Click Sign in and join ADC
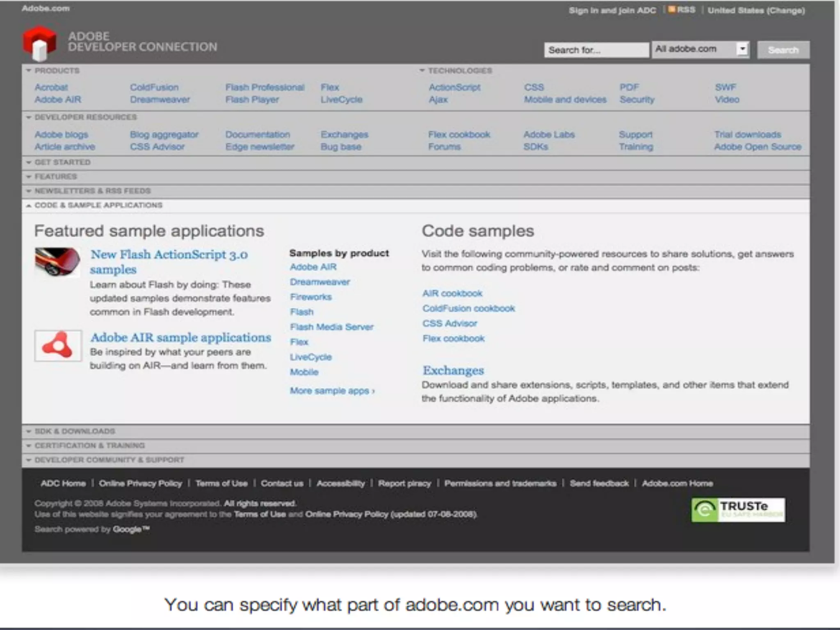Image resolution: width=840 pixels, height=630 pixels. (x=612, y=10)
